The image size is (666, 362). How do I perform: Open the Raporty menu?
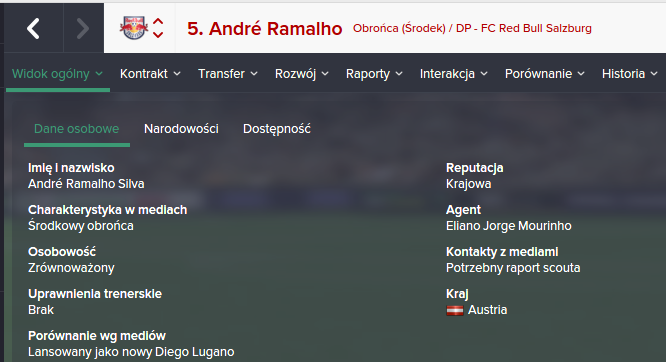(374, 74)
